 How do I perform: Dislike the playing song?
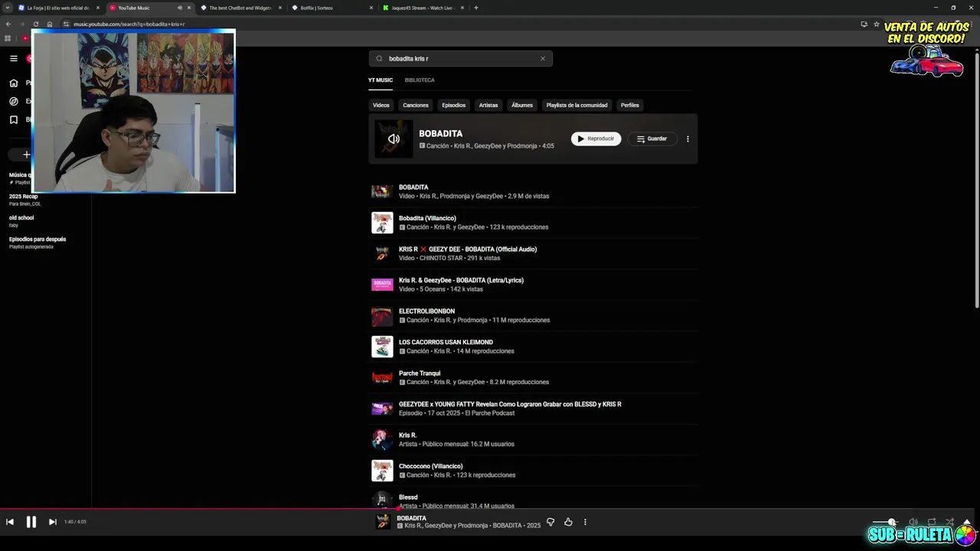pyautogui.click(x=550, y=522)
